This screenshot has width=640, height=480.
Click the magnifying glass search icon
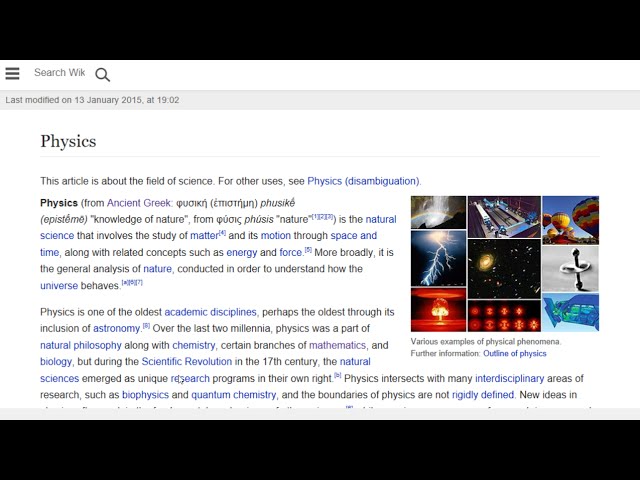click(102, 75)
